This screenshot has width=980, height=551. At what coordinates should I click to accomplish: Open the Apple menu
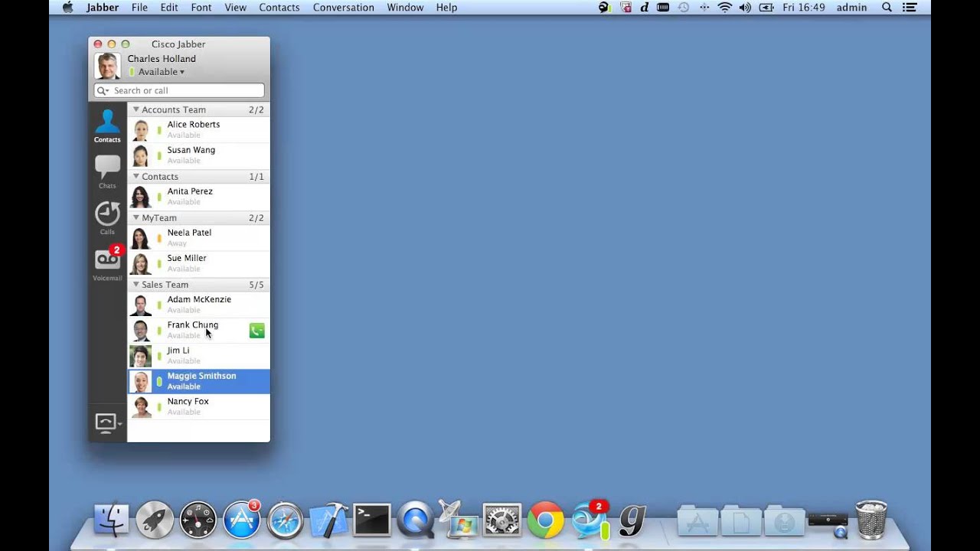[67, 7]
